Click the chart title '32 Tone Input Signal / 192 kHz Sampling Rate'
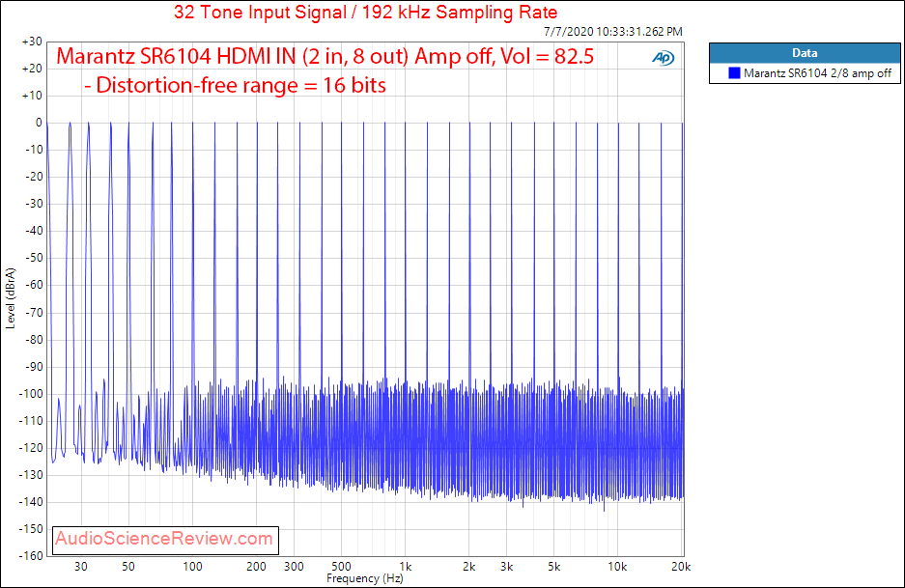905x588 pixels. click(365, 13)
